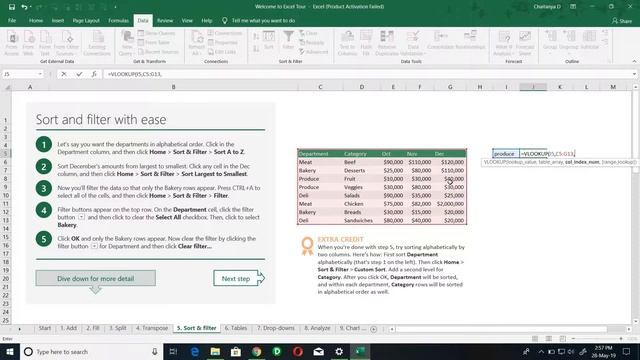The width and height of the screenshot is (640, 360).
Task: Open Existing Connections
Action: pos(97,43)
